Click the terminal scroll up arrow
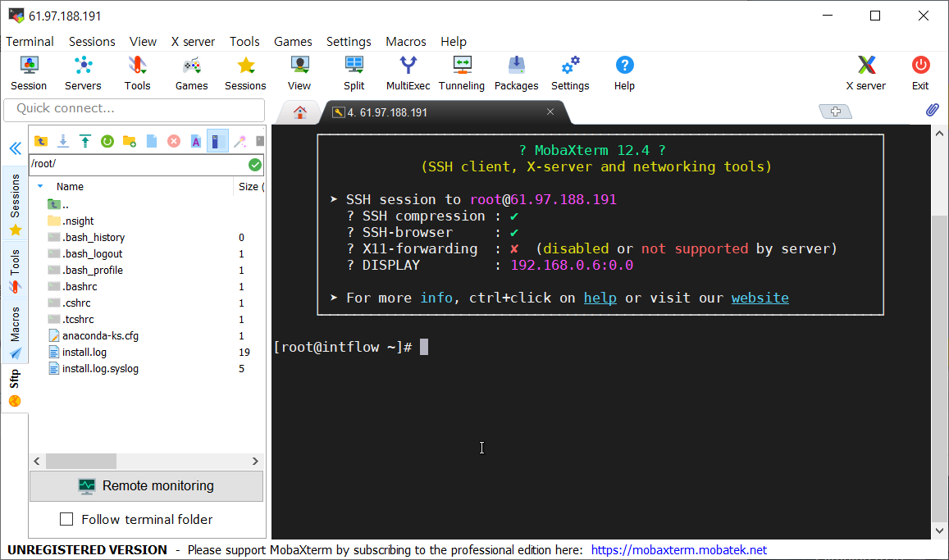The height and width of the screenshot is (560, 949). 939,134
